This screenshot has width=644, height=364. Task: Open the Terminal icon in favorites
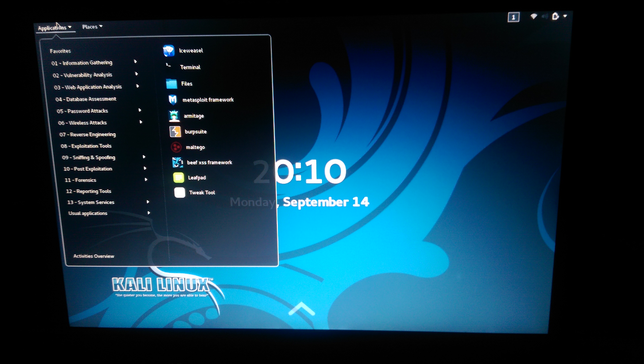pyautogui.click(x=169, y=66)
